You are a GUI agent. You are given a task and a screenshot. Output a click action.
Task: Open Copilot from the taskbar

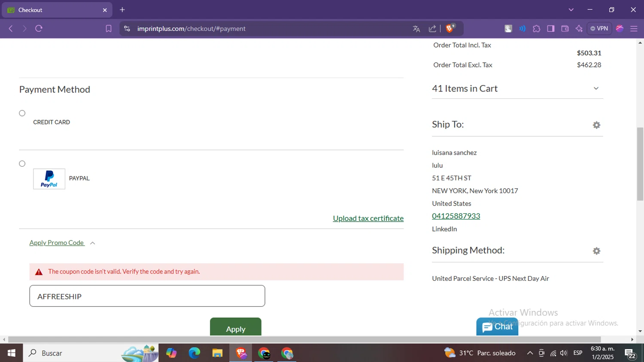(171, 353)
